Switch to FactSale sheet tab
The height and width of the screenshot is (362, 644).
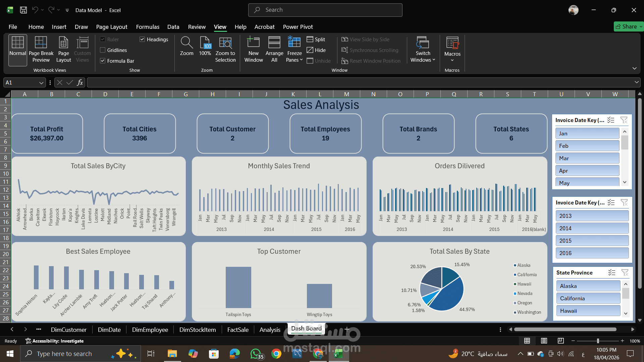[x=238, y=330]
